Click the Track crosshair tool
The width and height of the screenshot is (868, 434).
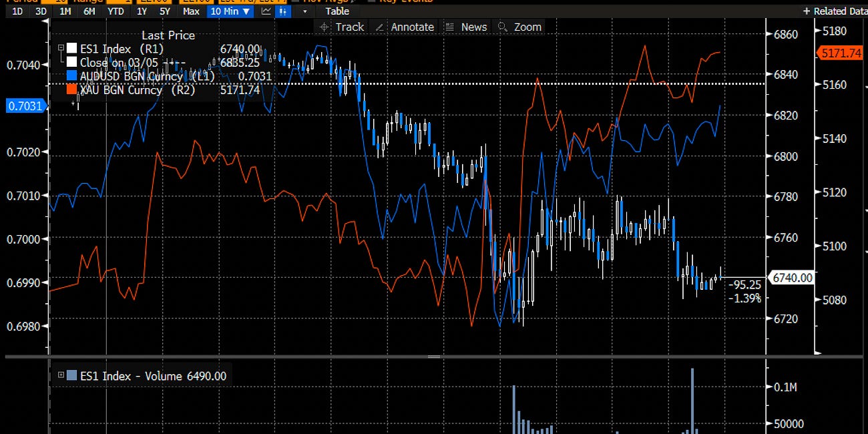341,27
